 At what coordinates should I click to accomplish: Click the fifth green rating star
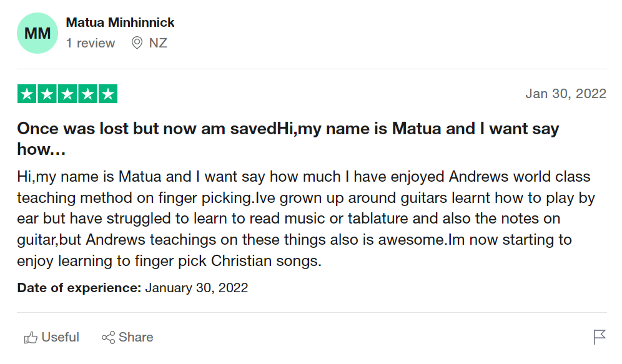click(108, 94)
